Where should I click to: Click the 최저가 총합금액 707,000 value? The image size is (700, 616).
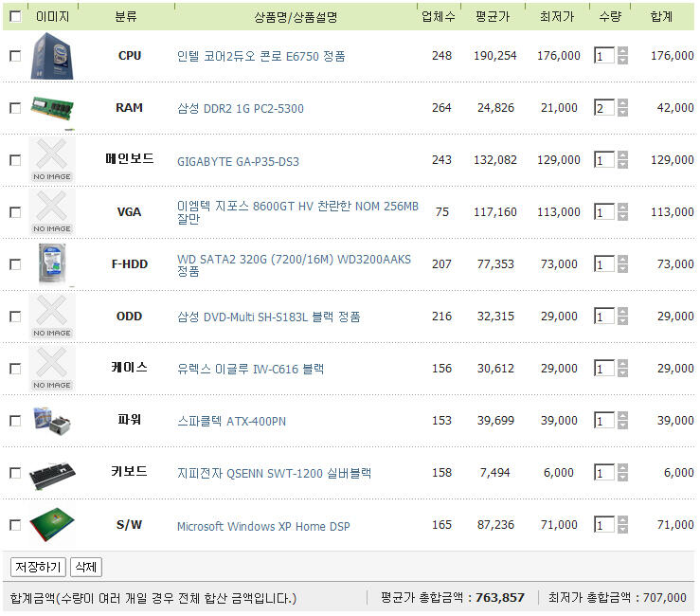[665, 598]
